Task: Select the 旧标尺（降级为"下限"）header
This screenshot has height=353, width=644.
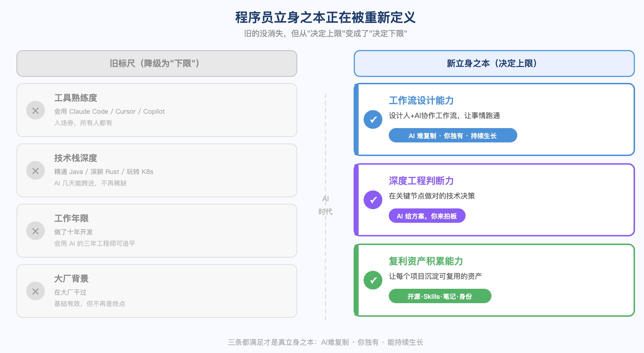Action: [157, 63]
